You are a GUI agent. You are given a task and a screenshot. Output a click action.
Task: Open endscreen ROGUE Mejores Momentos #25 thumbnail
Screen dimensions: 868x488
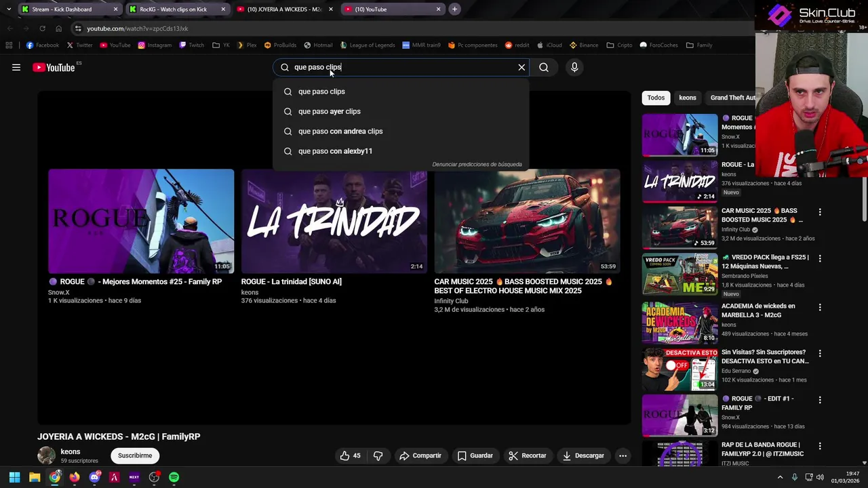(141, 221)
